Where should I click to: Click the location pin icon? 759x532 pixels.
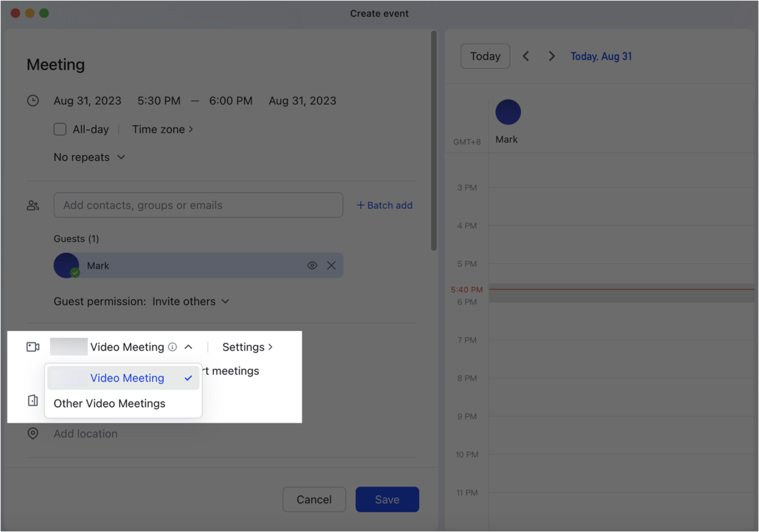pos(33,433)
